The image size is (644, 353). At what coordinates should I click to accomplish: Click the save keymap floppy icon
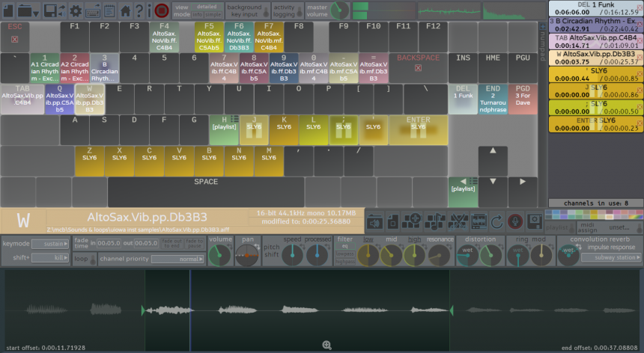51,10
